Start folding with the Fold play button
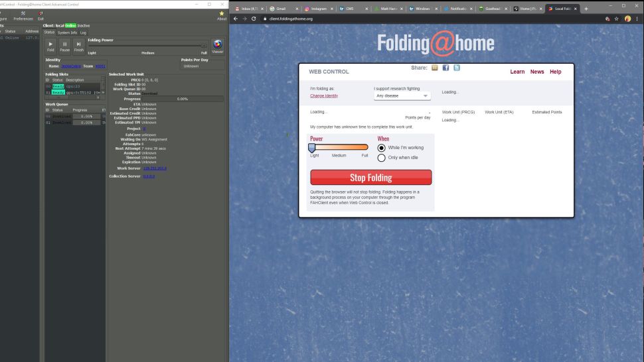The image size is (644, 362). point(50,46)
